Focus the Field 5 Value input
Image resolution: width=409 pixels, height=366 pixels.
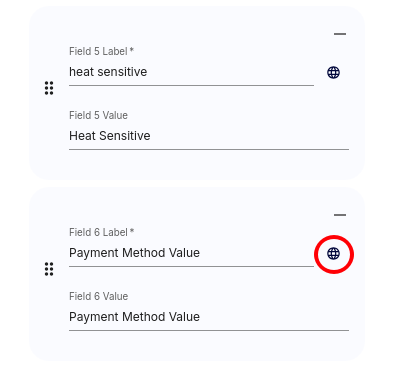[209, 136]
